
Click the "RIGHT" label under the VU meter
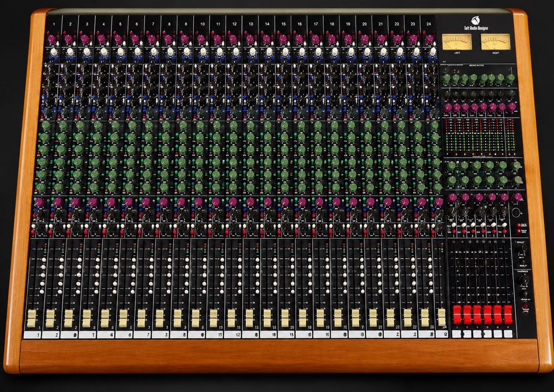[x=496, y=53]
